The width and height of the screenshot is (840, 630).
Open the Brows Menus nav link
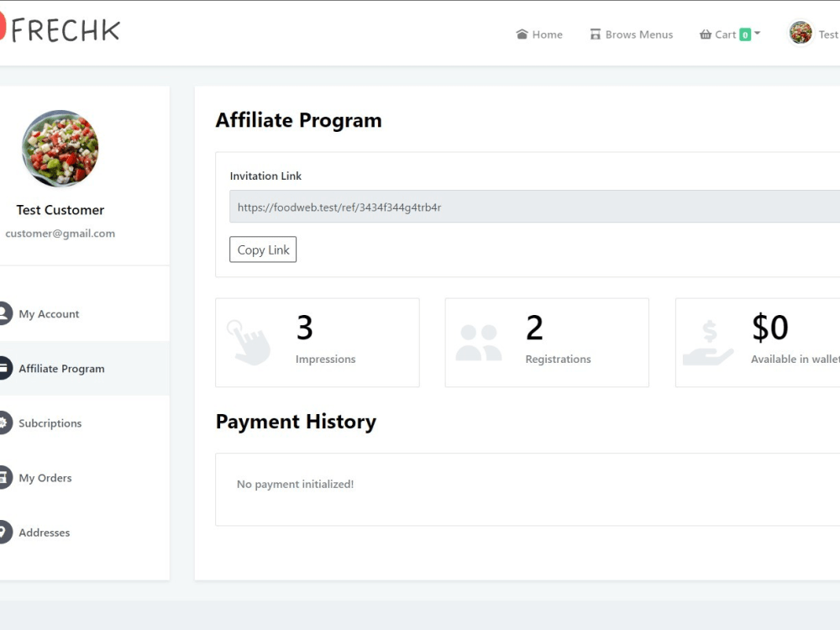point(632,34)
